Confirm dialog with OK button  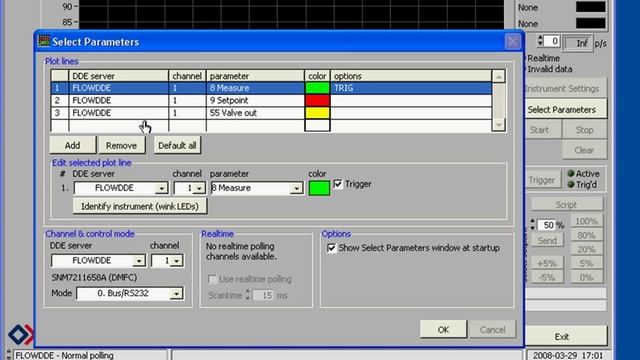443,329
